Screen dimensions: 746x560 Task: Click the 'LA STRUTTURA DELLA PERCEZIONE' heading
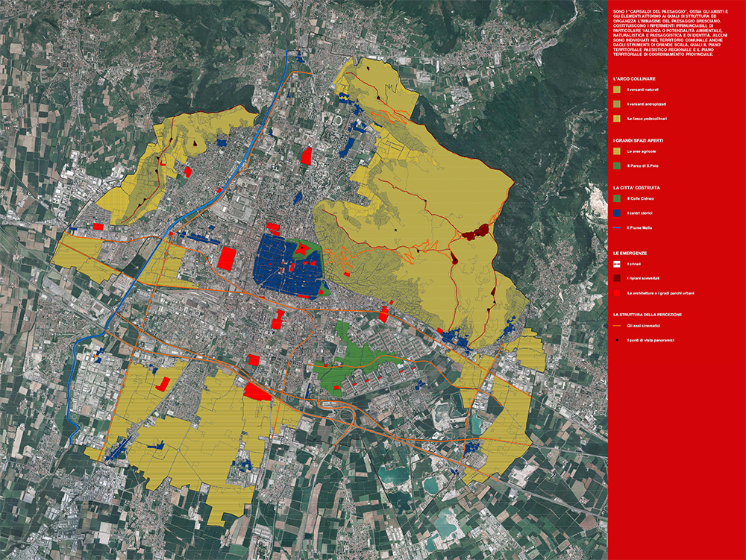coord(648,315)
